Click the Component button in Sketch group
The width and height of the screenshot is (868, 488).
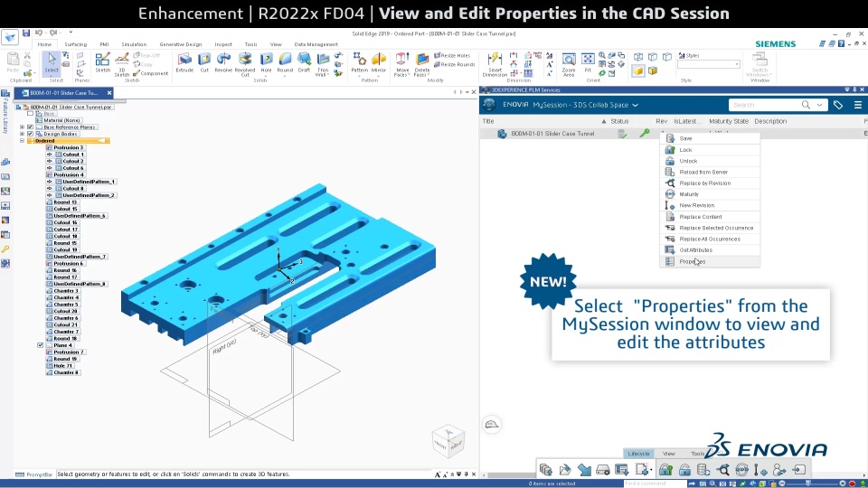coord(151,73)
